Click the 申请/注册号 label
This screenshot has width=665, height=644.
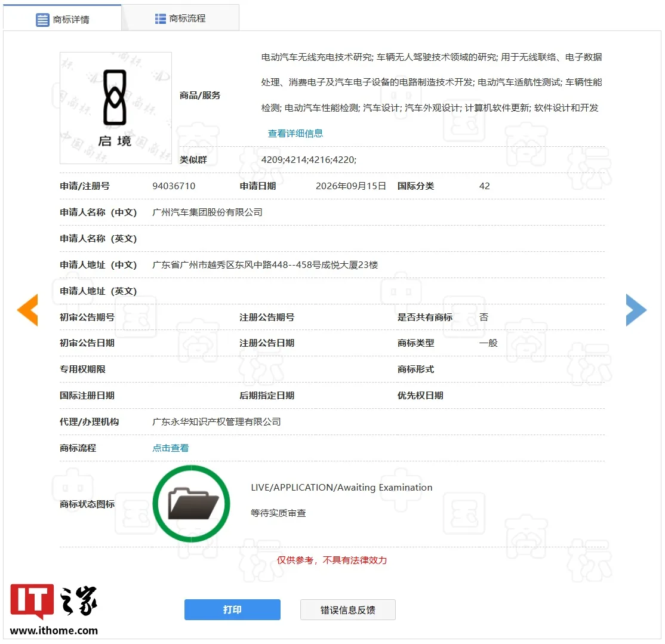(x=84, y=186)
